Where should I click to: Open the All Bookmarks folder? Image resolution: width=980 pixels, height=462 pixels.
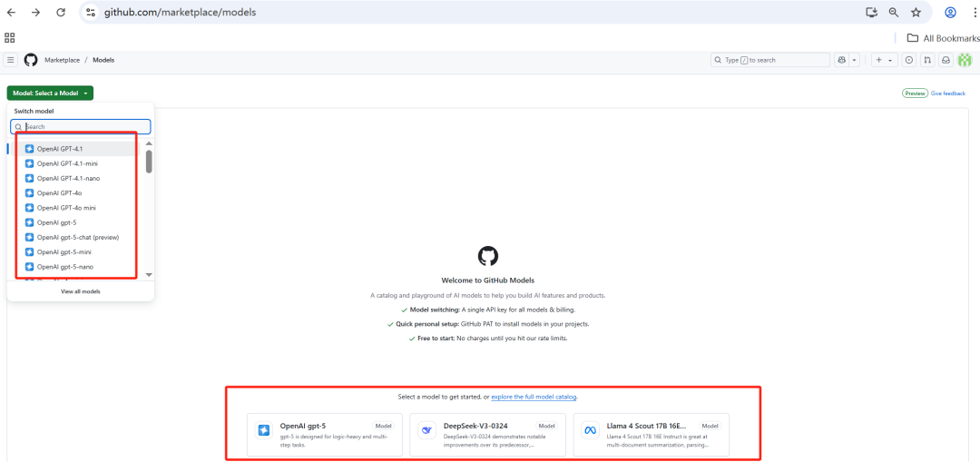(943, 38)
